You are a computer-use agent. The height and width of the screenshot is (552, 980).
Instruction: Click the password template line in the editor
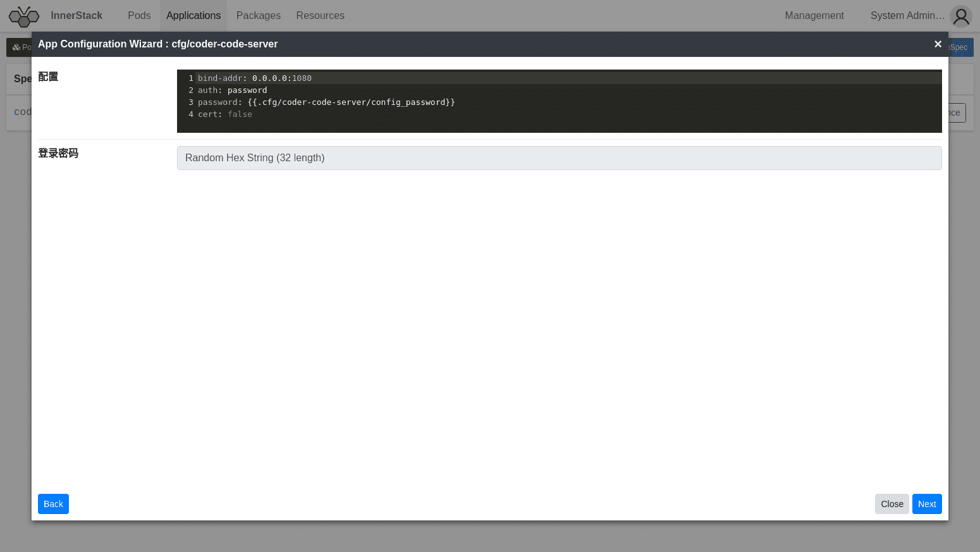click(x=326, y=102)
